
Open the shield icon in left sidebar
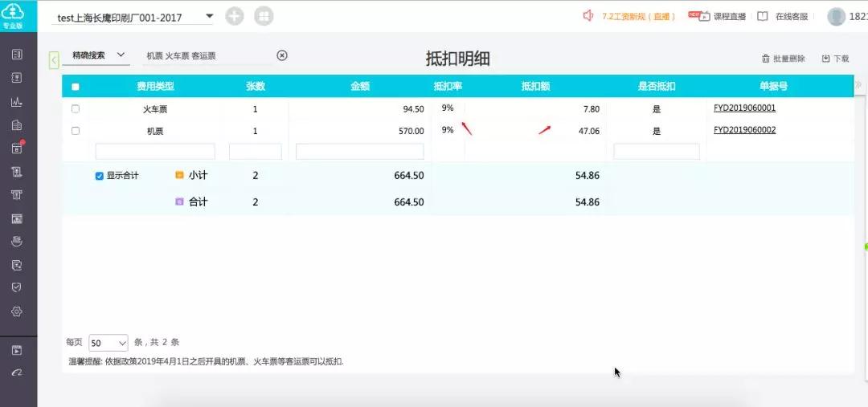(17, 287)
